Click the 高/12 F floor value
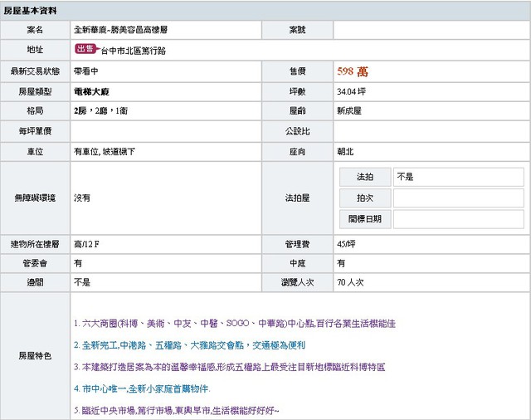Screen dimensions: 531x420 [87, 244]
